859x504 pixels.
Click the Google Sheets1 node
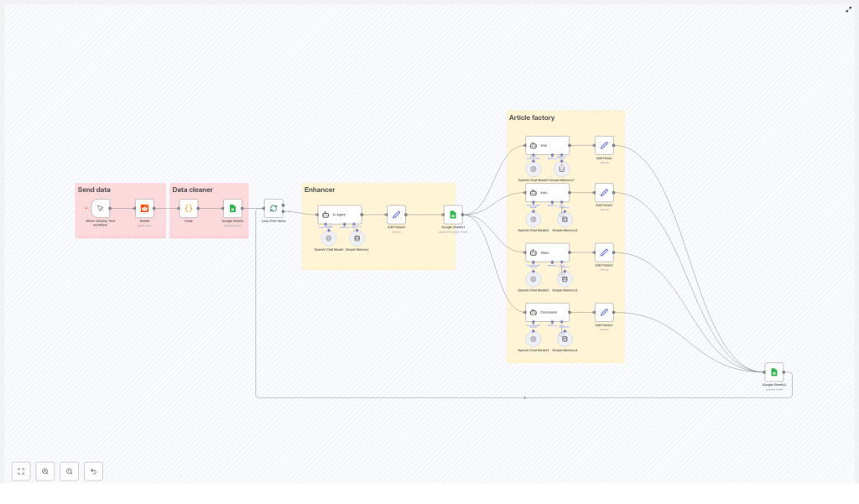coord(453,215)
